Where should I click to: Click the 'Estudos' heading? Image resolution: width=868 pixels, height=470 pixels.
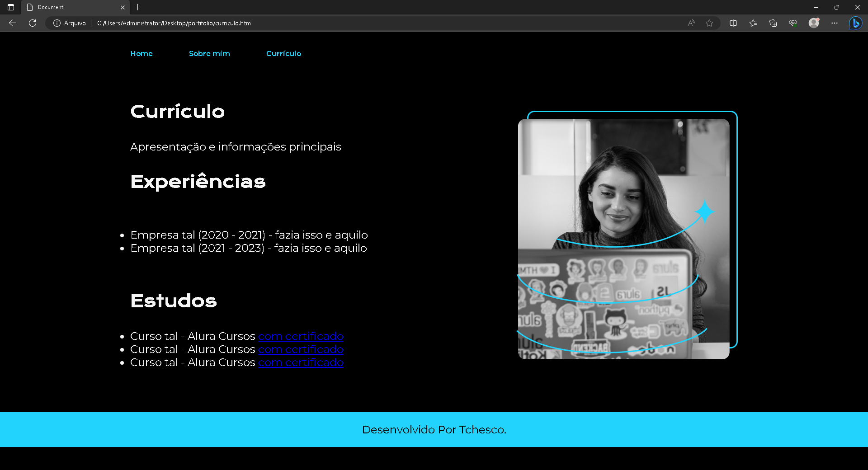174,301
